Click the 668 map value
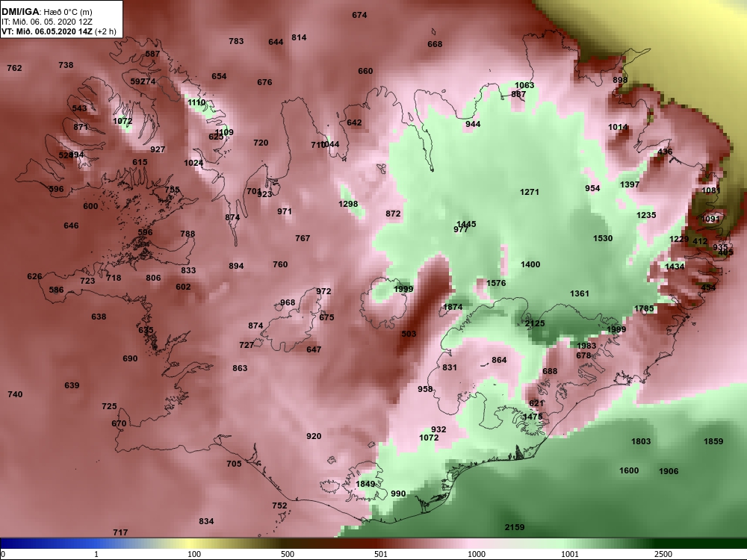747x560 pixels. click(x=435, y=44)
